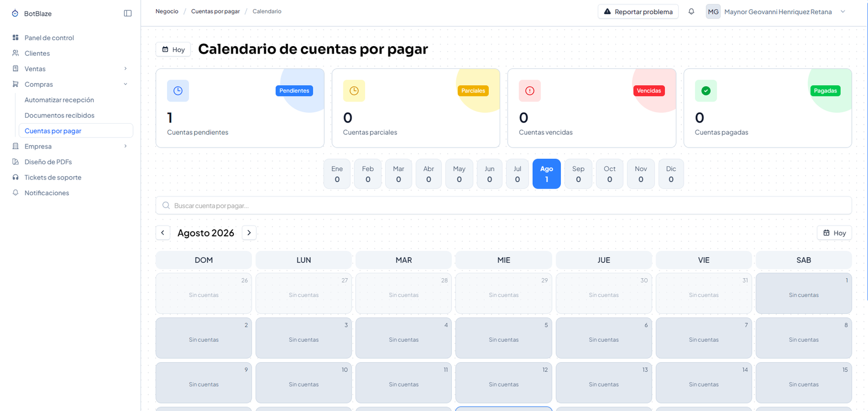Go to next month with right arrow
868x411 pixels.
point(249,233)
